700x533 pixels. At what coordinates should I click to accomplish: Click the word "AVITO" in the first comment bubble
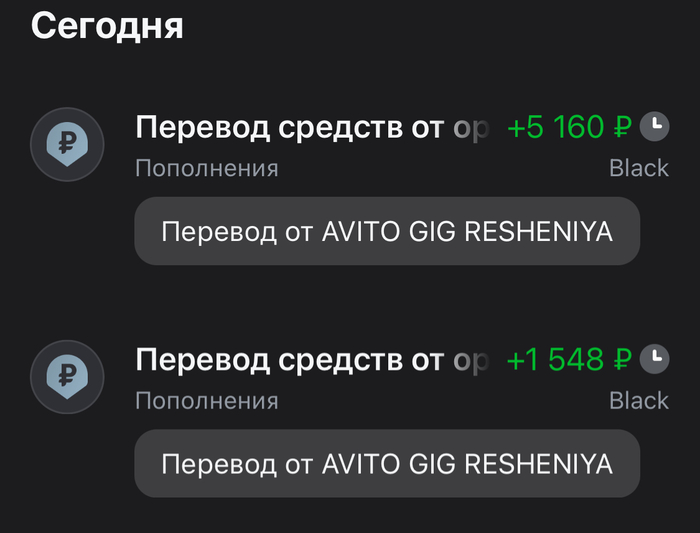[x=358, y=232]
